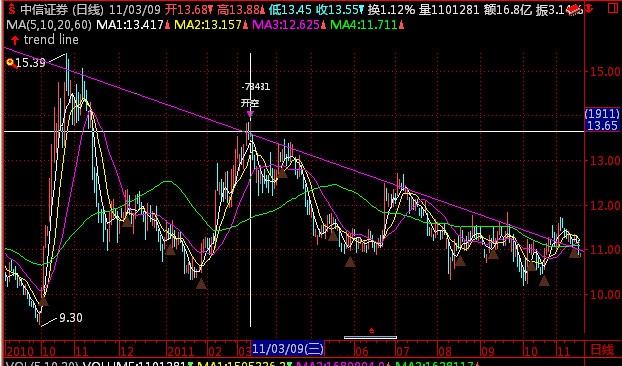Click the (1911) value on price axis

[602, 114]
